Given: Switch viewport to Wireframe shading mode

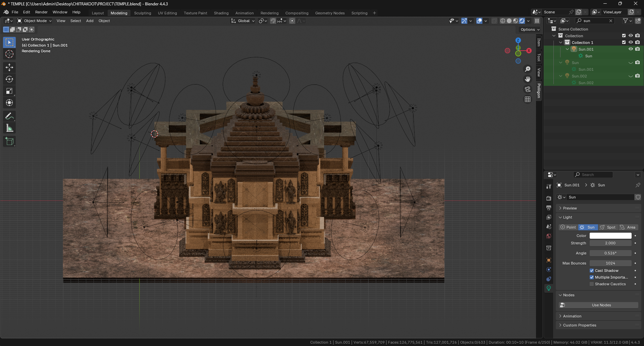Looking at the screenshot, I should point(502,21).
